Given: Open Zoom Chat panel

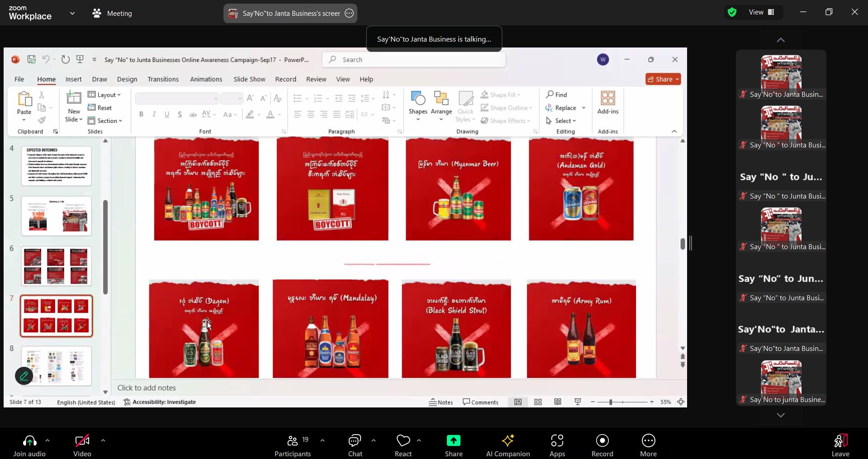Looking at the screenshot, I should pos(355,446).
